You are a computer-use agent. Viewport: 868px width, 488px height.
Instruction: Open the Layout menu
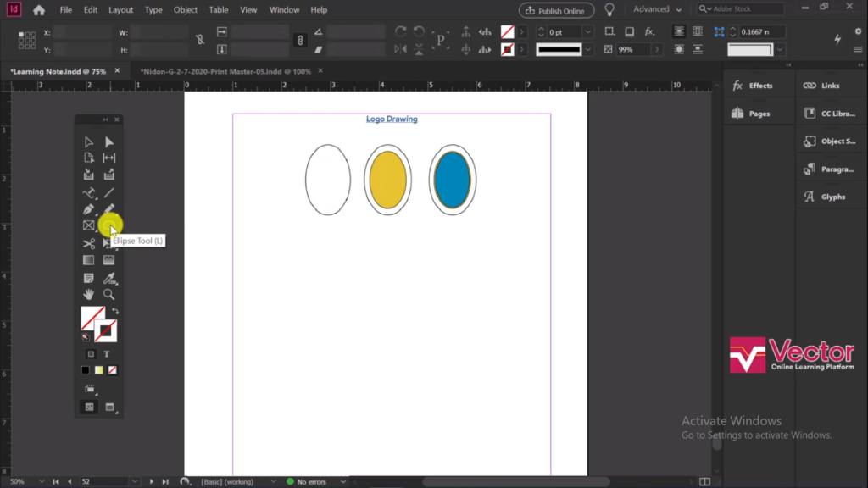tap(120, 10)
